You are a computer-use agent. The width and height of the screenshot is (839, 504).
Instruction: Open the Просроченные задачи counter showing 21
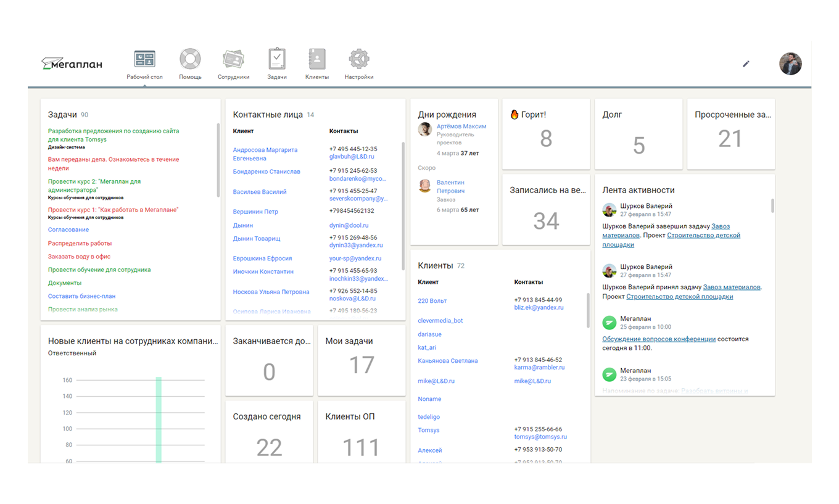pos(730,134)
